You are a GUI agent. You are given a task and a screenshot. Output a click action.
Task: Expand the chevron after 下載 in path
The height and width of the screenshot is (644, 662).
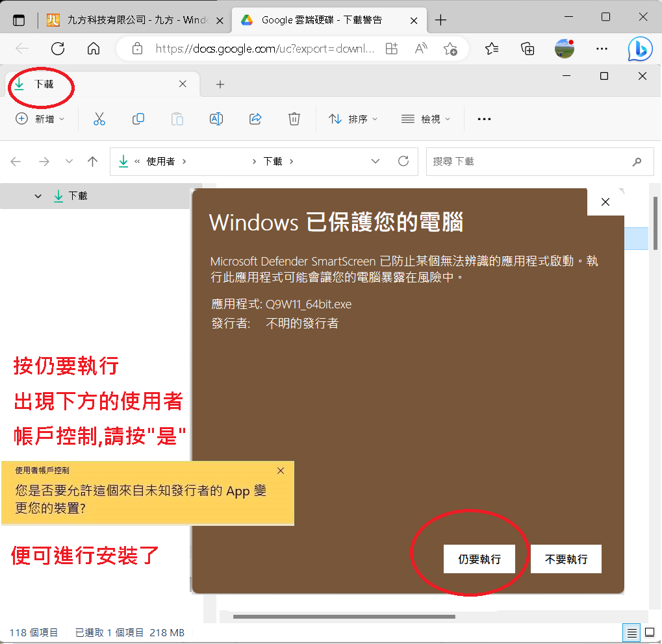(291, 161)
